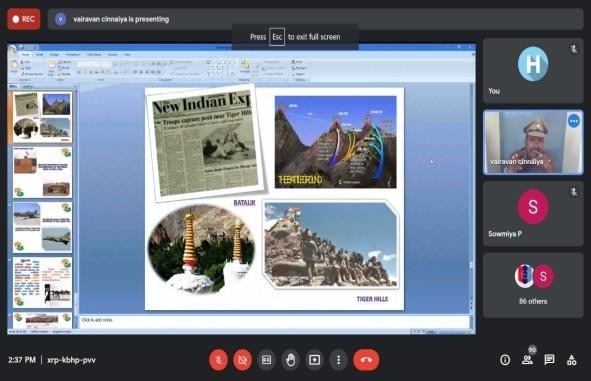Toggle closed captions button
The image size is (591, 381).
click(266, 360)
